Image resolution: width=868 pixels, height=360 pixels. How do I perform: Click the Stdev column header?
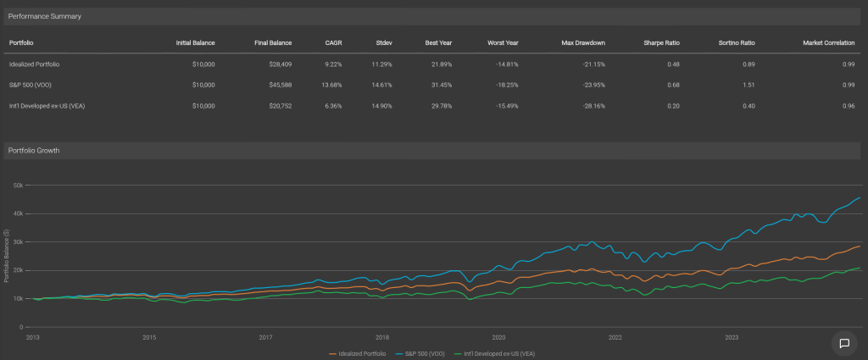[x=382, y=42]
